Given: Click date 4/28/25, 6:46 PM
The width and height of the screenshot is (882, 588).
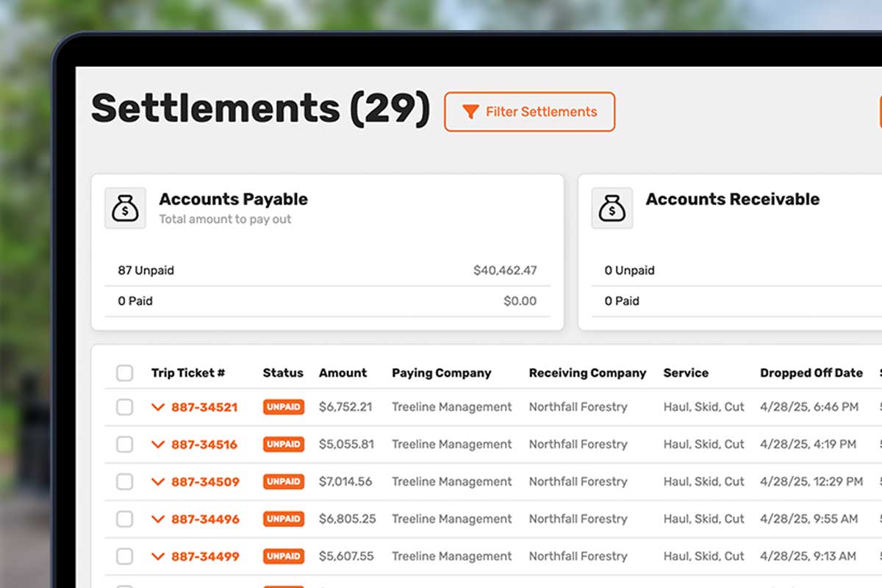Looking at the screenshot, I should pos(809,407).
